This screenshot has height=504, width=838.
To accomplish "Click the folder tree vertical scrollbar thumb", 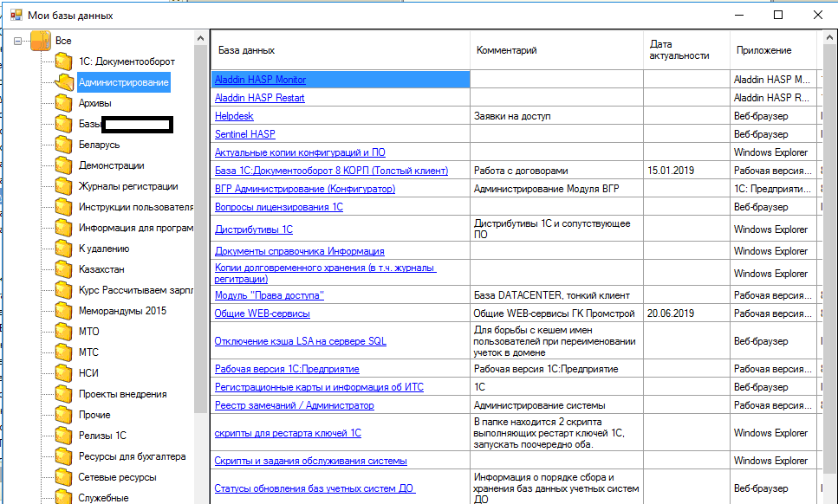I will click(200, 229).
